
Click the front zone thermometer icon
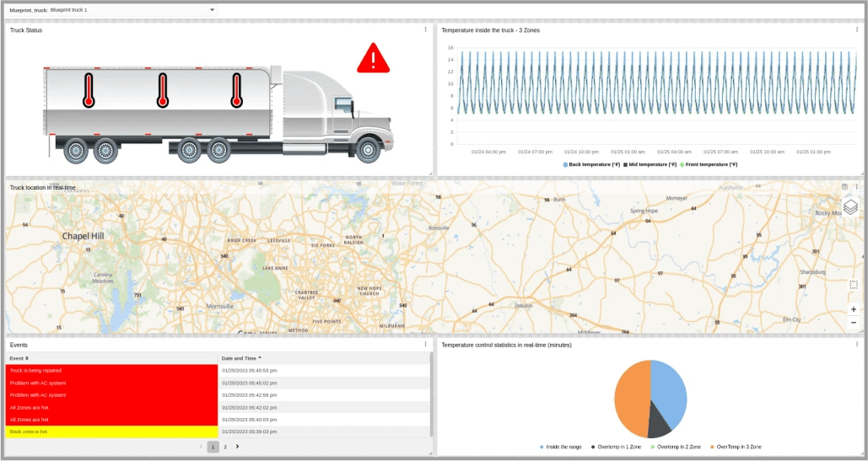click(236, 90)
